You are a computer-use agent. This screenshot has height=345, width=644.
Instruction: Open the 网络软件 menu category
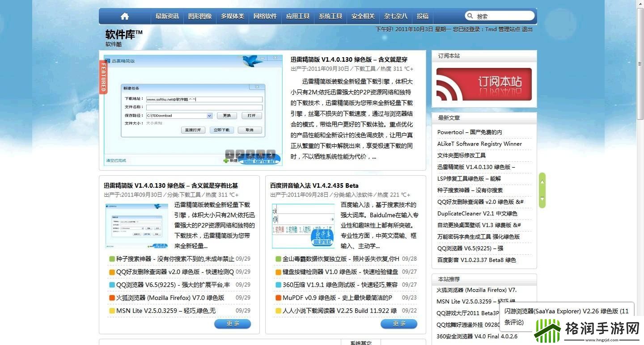(264, 16)
